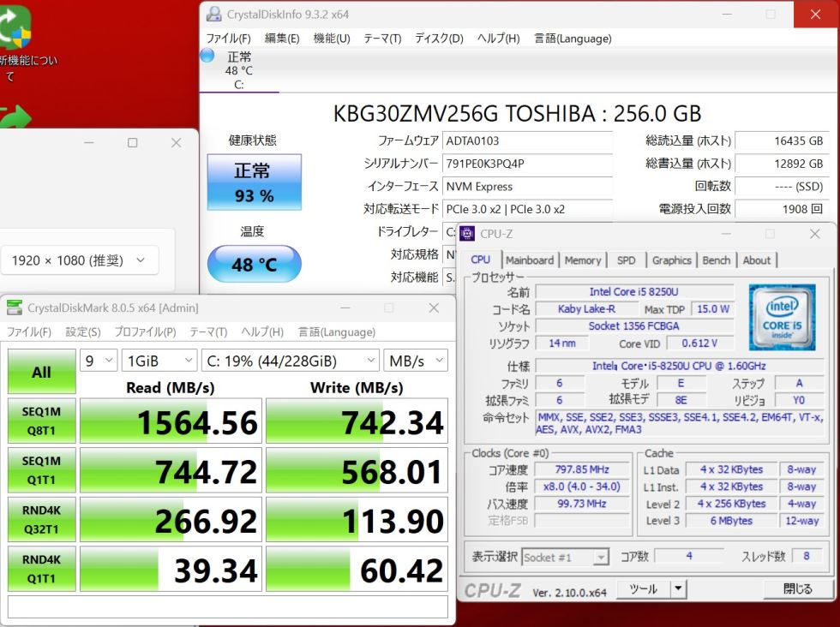Switch to the Memory tab in CPU-Z
This screenshot has height=627, width=840.
(x=583, y=260)
